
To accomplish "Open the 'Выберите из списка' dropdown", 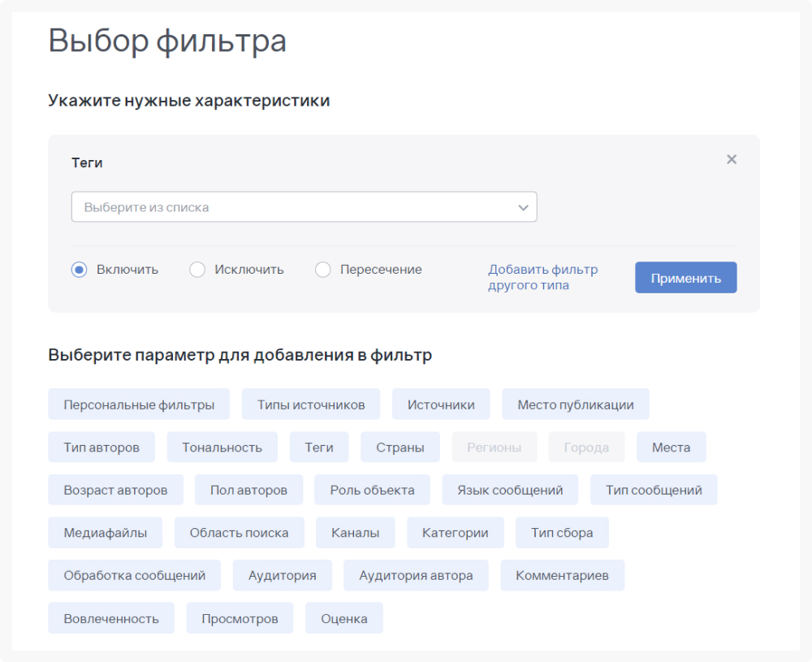I will click(304, 207).
